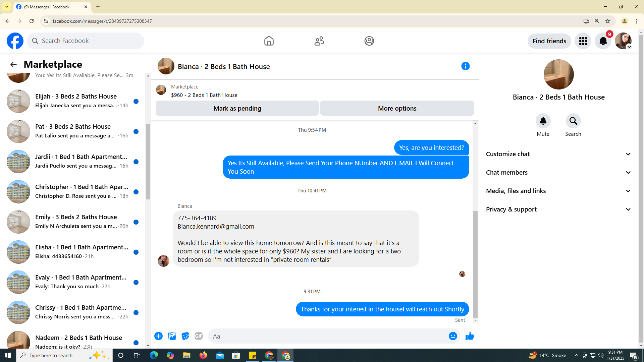This screenshot has height=362, width=644.
Task: Open the Facebook logo home link
Action: [x=15, y=41]
